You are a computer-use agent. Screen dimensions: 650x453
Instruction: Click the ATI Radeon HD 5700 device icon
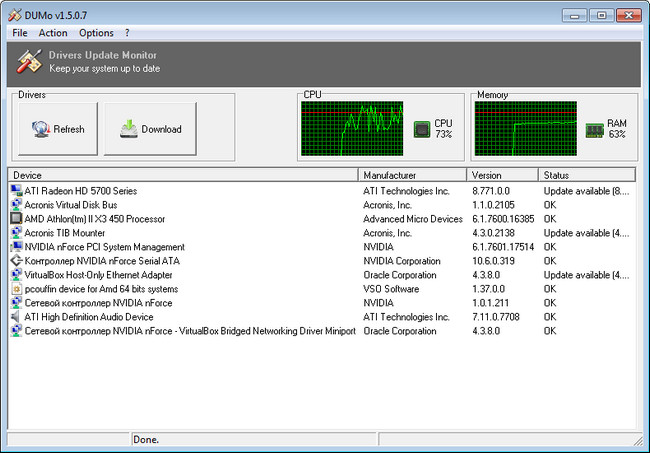[16, 190]
